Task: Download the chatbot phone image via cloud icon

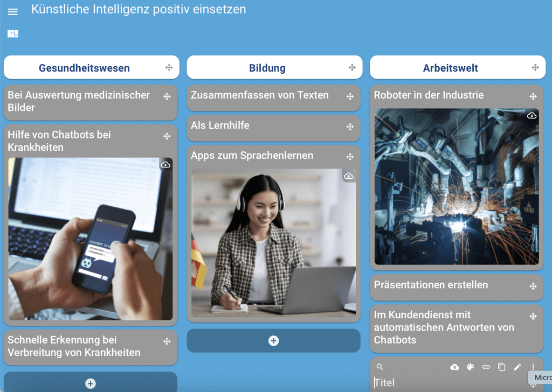Action: 165,165
